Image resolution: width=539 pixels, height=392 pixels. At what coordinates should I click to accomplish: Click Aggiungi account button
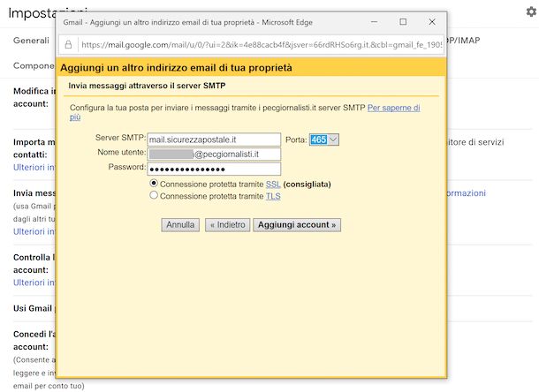pyautogui.click(x=297, y=225)
